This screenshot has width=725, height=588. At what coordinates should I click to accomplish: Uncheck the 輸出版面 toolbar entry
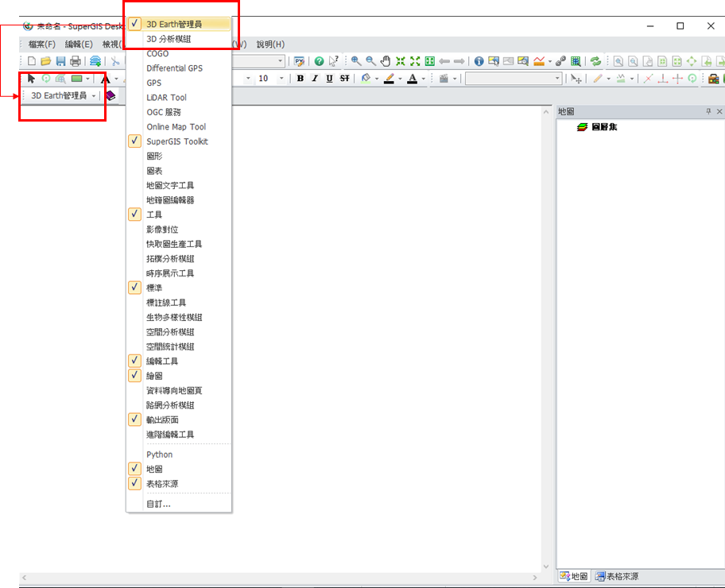(x=179, y=420)
